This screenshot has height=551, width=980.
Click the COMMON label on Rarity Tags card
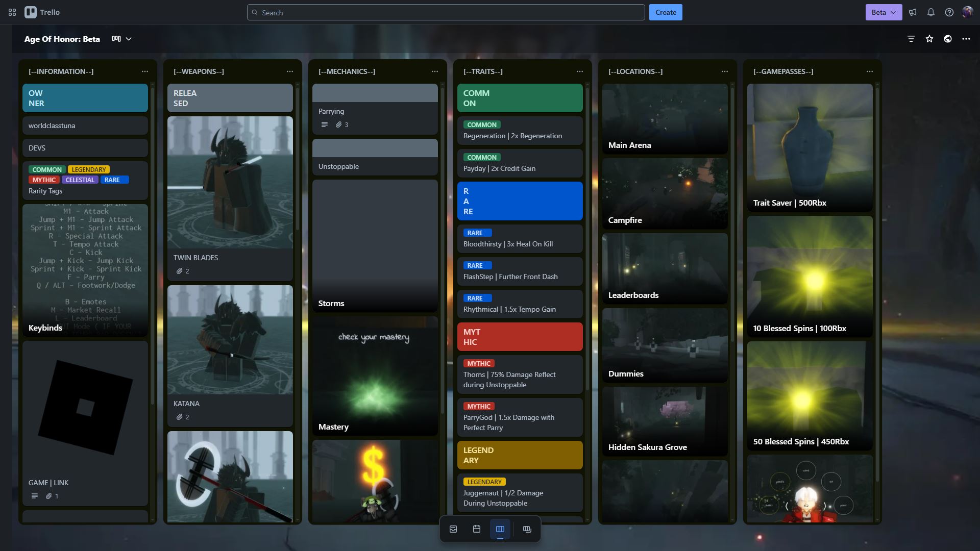pyautogui.click(x=47, y=169)
